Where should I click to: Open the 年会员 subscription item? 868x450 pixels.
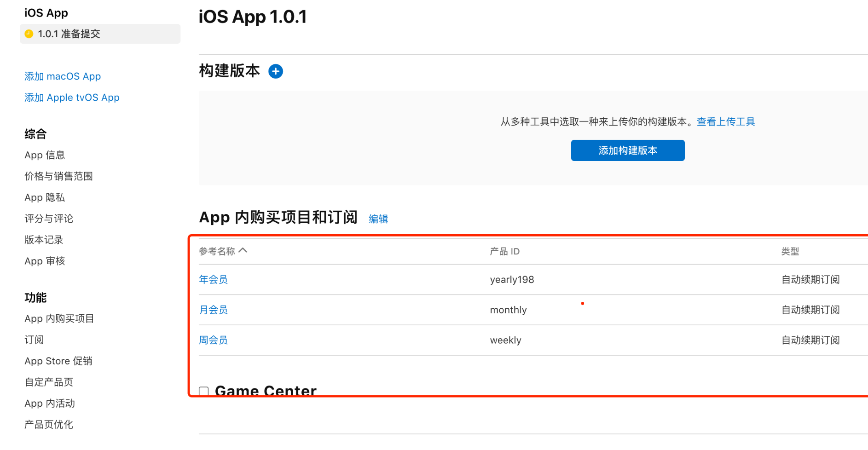tap(213, 279)
